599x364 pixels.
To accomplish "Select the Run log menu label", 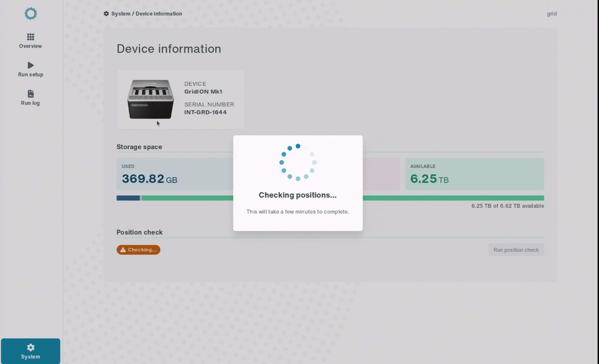I will 31,103.
